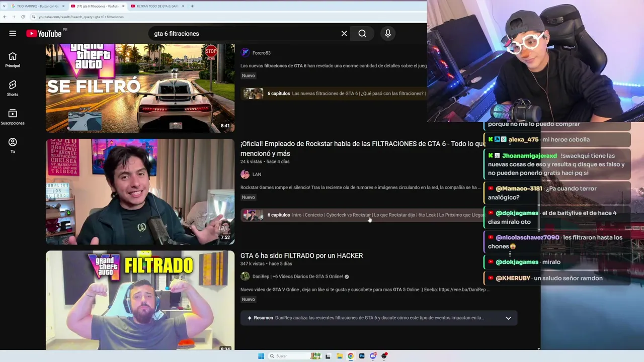The width and height of the screenshot is (644, 362).
Task: Click the DaniRep video description snippet
Action: (x=365, y=290)
